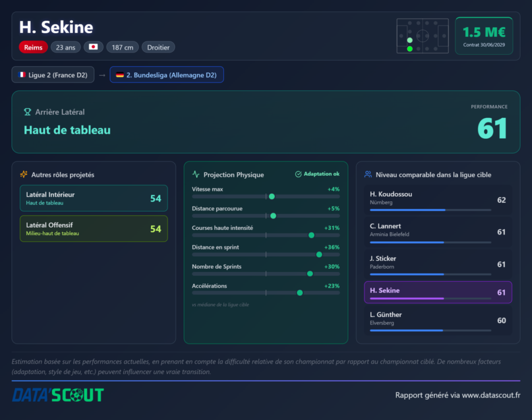This screenshot has height=420, width=532.
Task: Select the C. Lannert comparison row
Action: tap(438, 232)
